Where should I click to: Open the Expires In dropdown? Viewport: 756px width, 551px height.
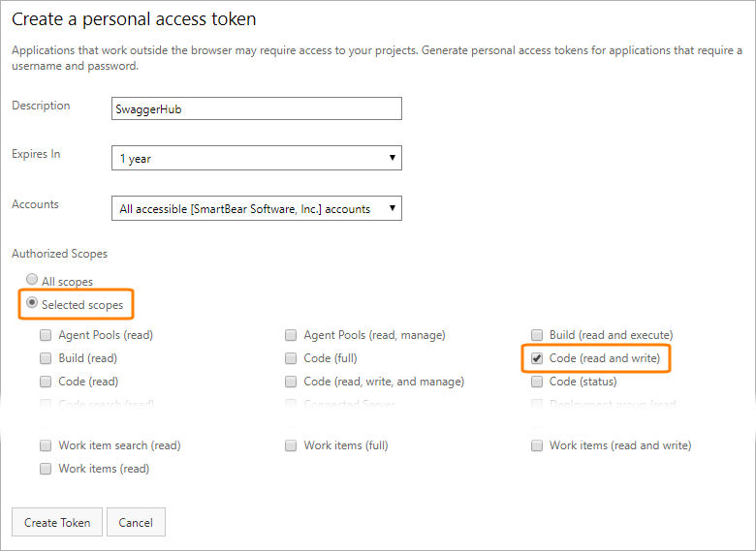click(x=257, y=158)
